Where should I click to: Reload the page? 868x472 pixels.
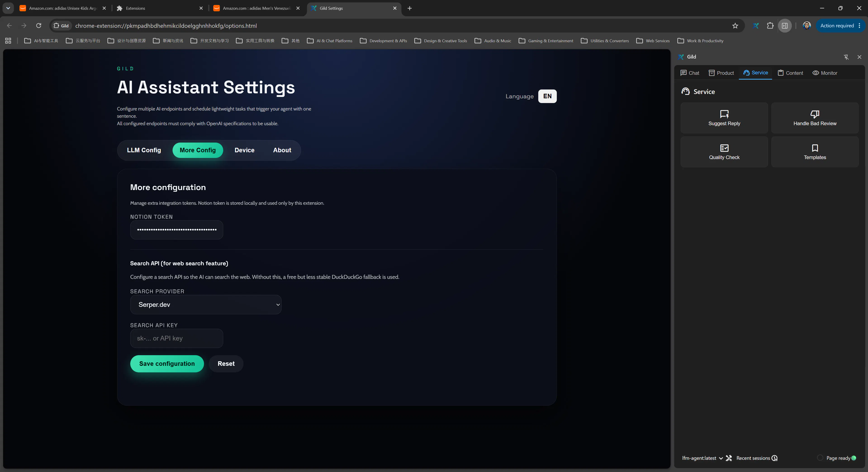(39, 26)
